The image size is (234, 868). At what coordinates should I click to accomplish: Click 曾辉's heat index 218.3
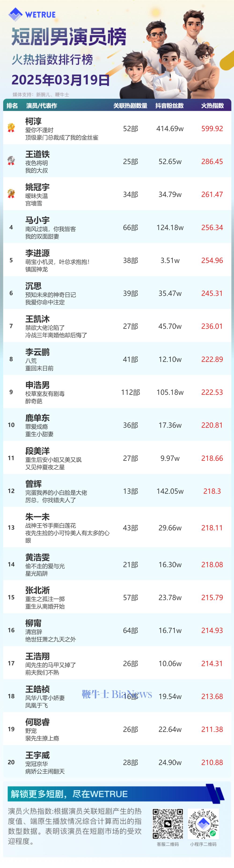pyautogui.click(x=212, y=491)
